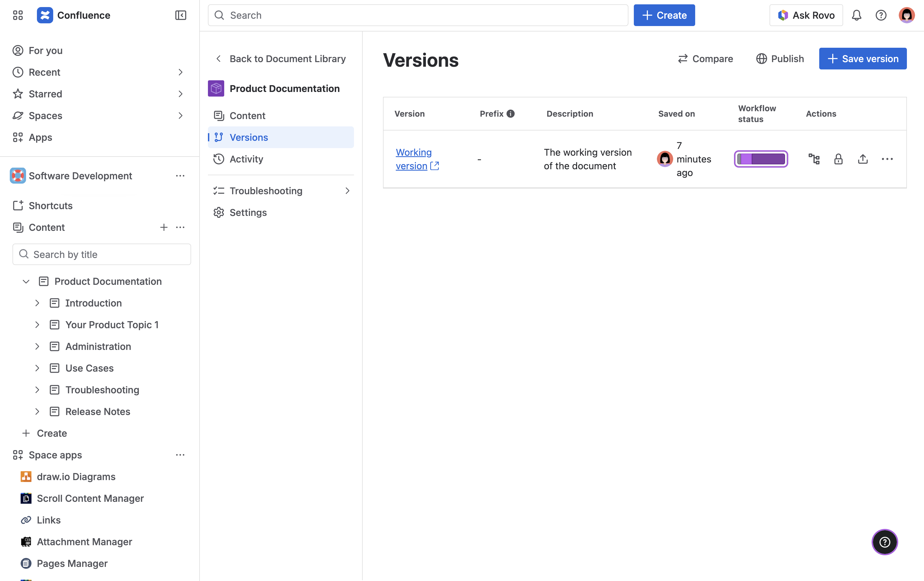Open more actions for Working version
Screen dimensions: 924x581
pyautogui.click(x=887, y=159)
